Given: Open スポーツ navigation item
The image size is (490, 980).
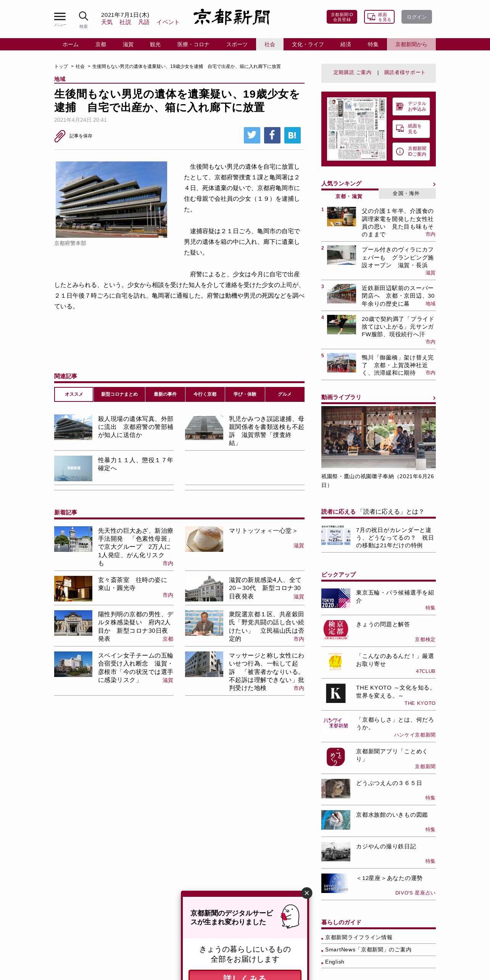Looking at the screenshot, I should point(237,44).
